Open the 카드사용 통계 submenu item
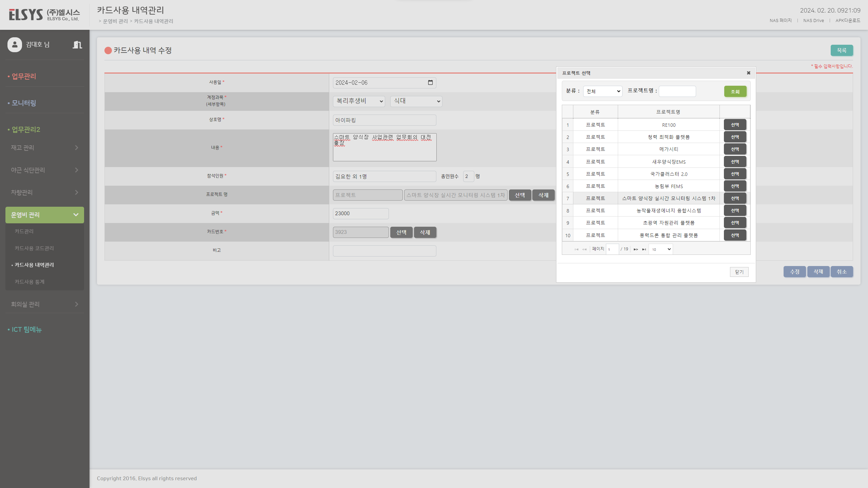Image resolution: width=868 pixels, height=488 pixels. [29, 282]
